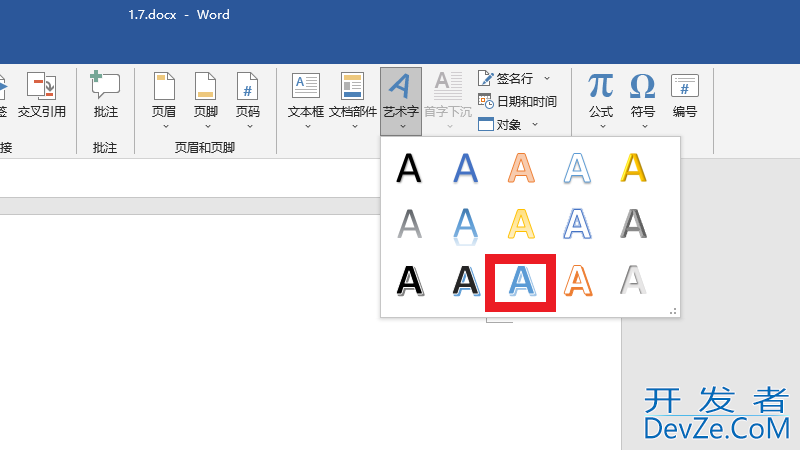Image resolution: width=800 pixels, height=450 pixels.
Task: Choose the solid black WordArt style
Action: click(x=409, y=168)
